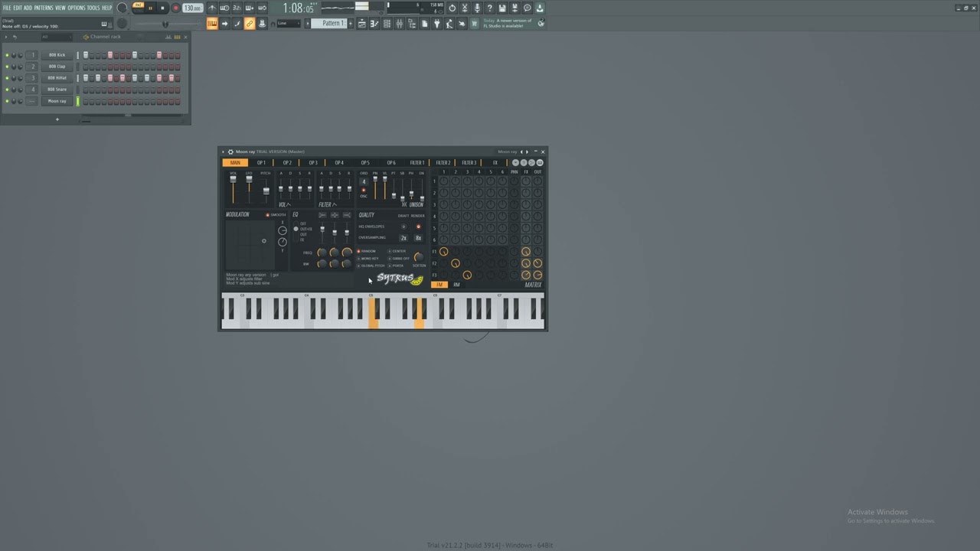This screenshot has width=980, height=551.
Task: Open the help question mark icon
Action: point(489,8)
